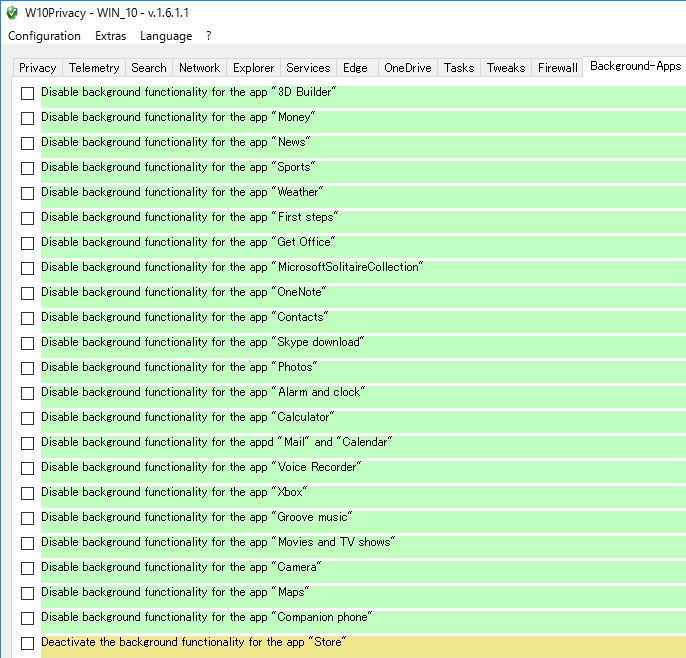Screen dimensions: 686x658
Task: Click the label for "MicrosoftSolitaireCollection"
Action: 232,267
